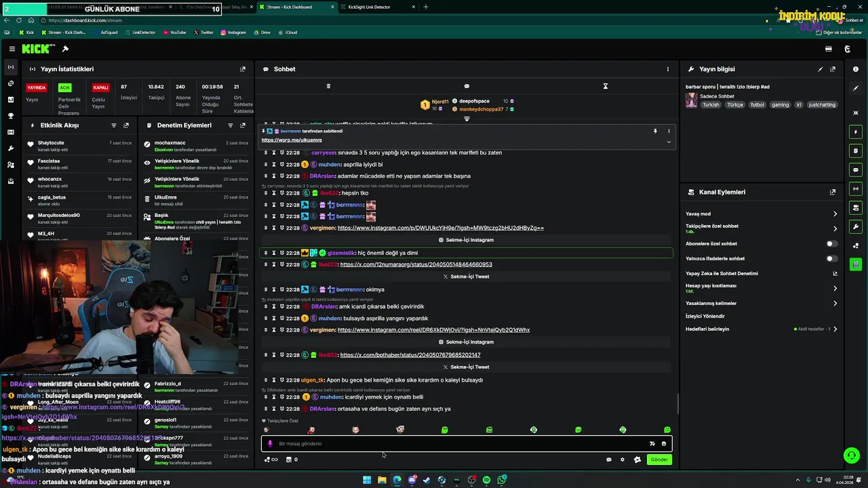Open the YouTube bookmark

click(174, 33)
